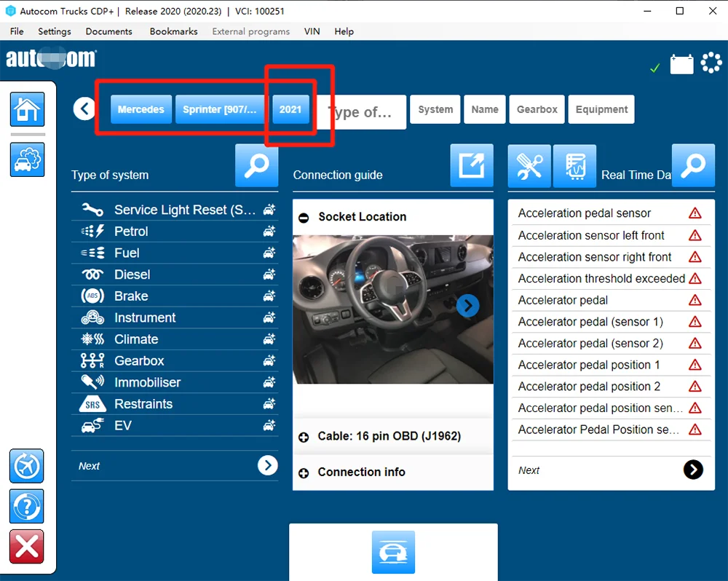Select Accelerator pedal (sensor 2) parameter
Screen dimensions: 728x581
pyautogui.click(x=611, y=343)
